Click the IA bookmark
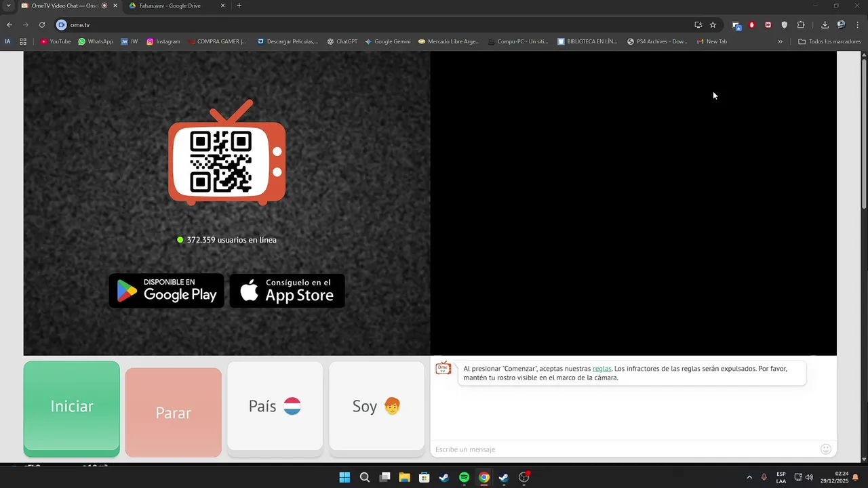The width and height of the screenshot is (868, 488). pos(7,41)
